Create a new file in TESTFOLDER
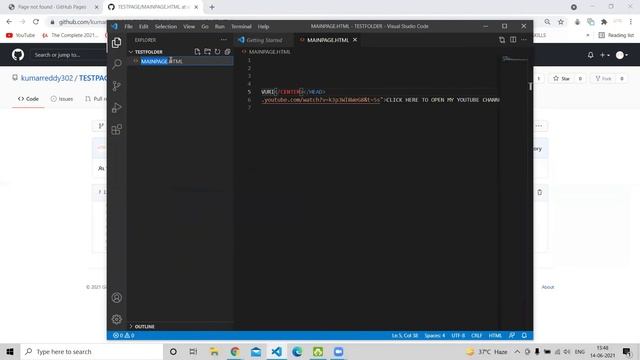Image resolution: width=640 pixels, height=360 pixels. [x=198, y=51]
